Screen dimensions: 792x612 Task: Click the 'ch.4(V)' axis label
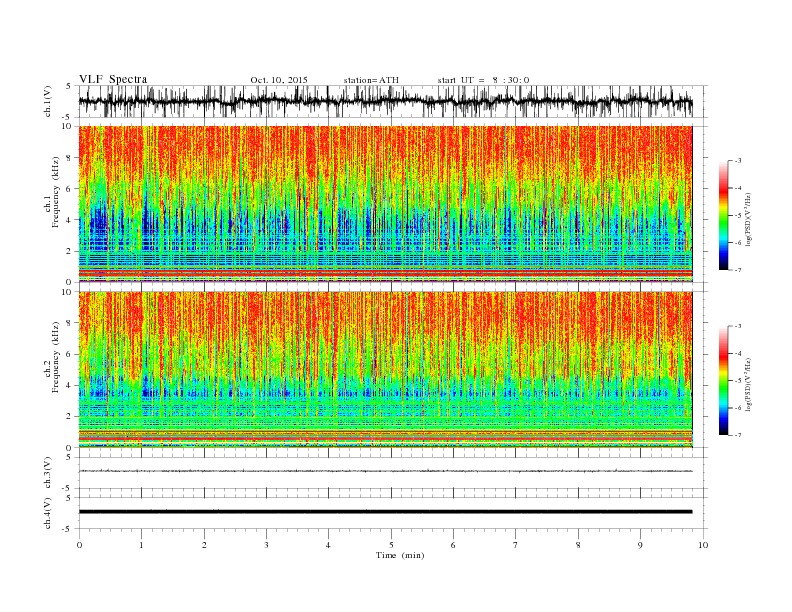click(x=48, y=513)
